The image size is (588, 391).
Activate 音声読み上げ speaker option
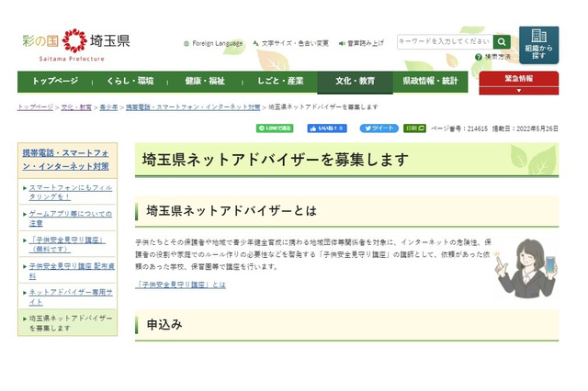(x=361, y=43)
